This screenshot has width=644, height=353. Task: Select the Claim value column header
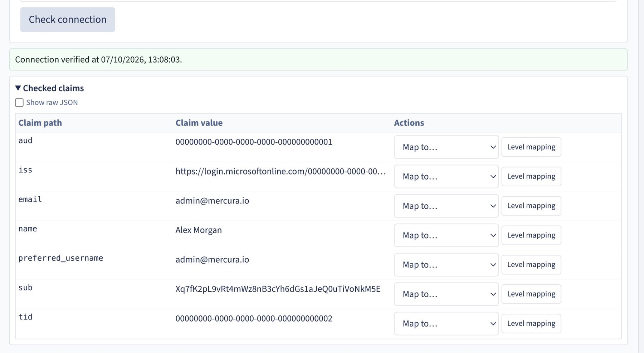pyautogui.click(x=199, y=123)
